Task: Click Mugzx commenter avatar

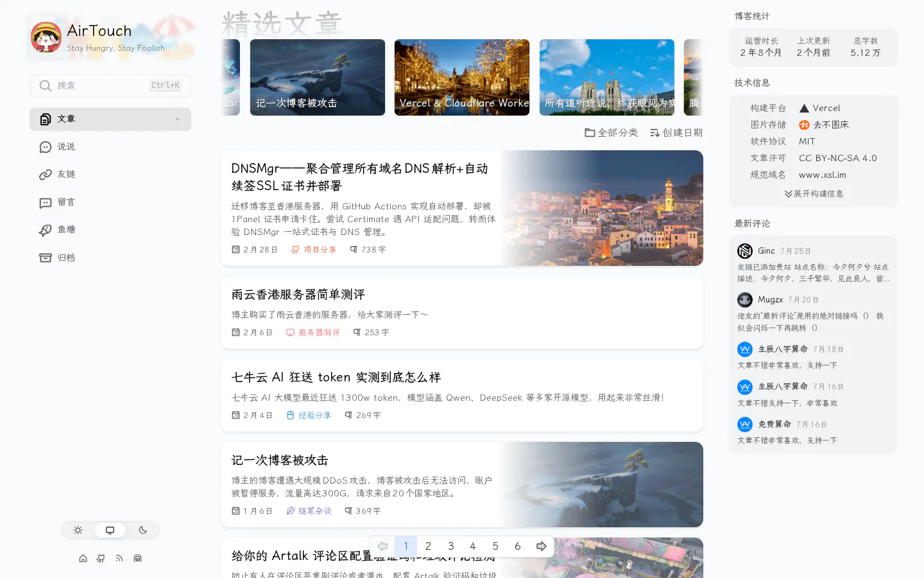Action: click(745, 300)
